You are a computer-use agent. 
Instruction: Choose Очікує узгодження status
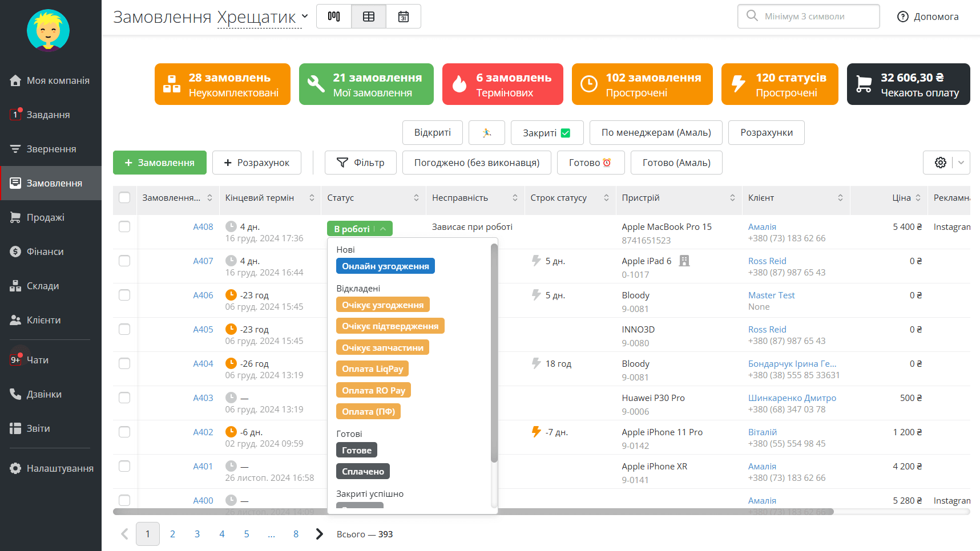(x=382, y=305)
